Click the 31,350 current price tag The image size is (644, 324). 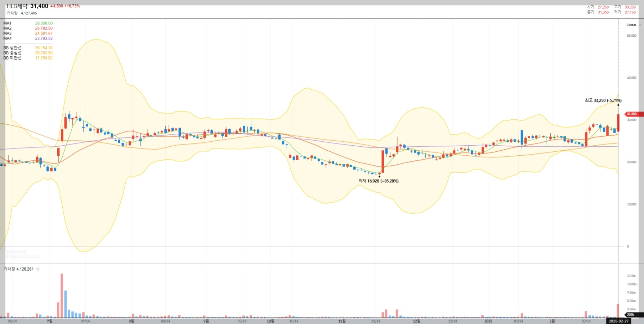click(x=633, y=114)
